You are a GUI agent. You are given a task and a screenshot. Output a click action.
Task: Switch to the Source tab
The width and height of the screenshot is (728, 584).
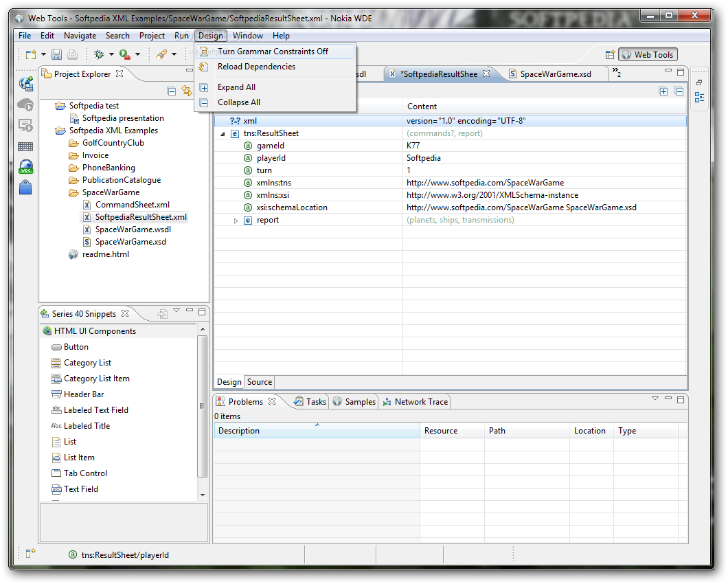click(x=260, y=382)
